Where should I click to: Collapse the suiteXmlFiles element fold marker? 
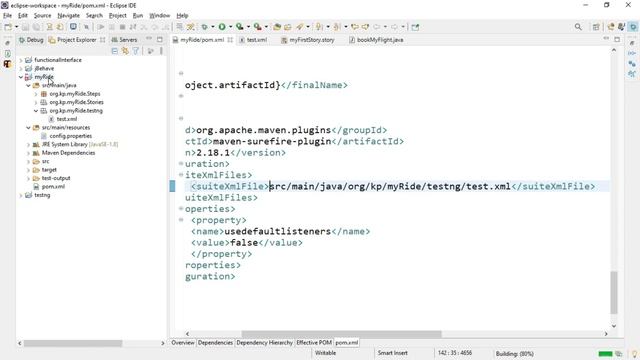(x=181, y=175)
